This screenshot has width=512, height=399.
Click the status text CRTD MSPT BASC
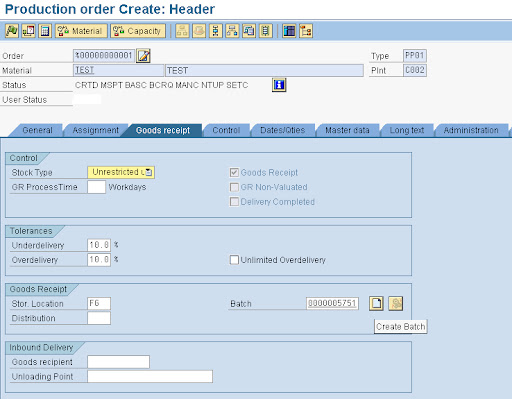click(110, 85)
